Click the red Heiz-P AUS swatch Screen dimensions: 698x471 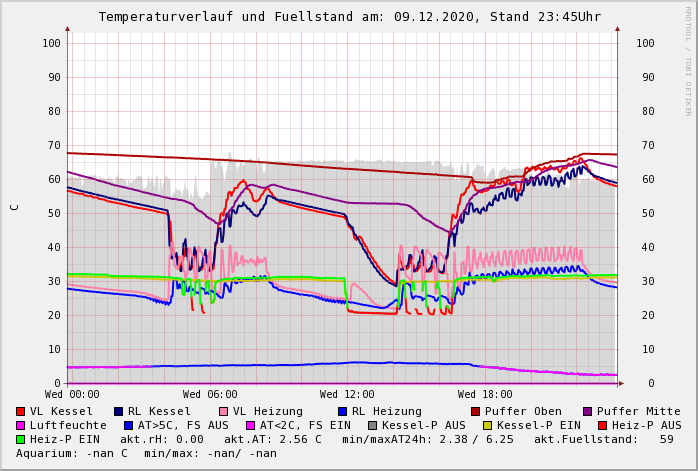(602, 425)
